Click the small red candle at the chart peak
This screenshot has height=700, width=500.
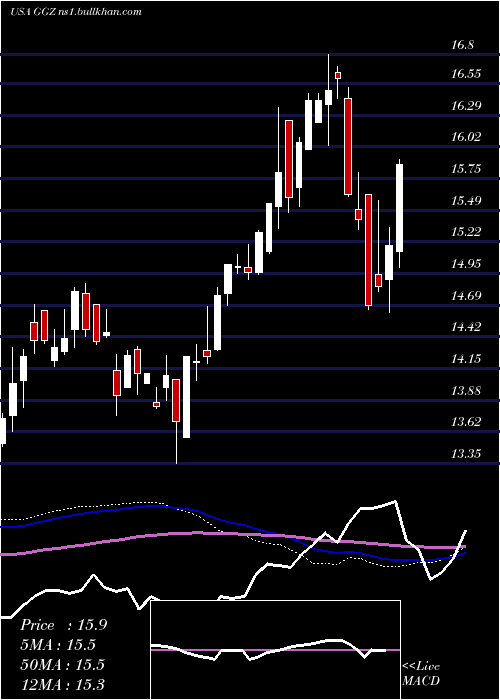338,75
